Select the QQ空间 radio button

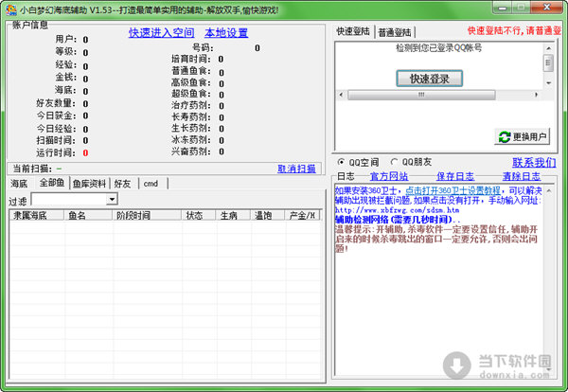[x=341, y=162]
